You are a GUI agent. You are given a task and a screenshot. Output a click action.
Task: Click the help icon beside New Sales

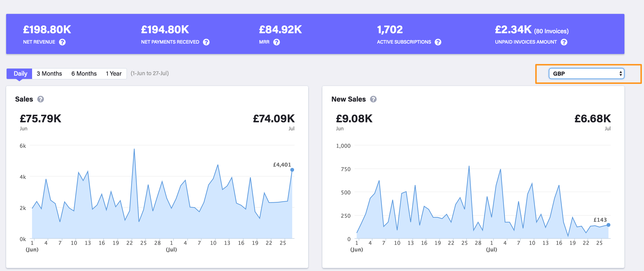[373, 99]
